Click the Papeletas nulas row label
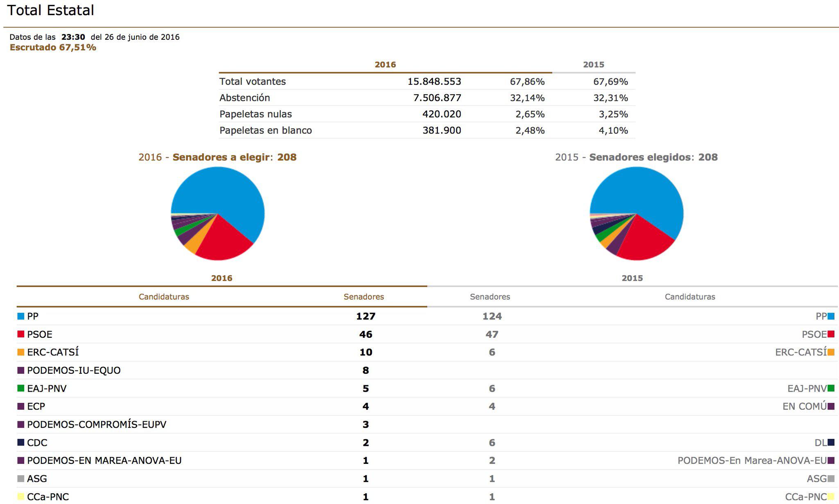Image resolution: width=839 pixels, height=504 pixels. pyautogui.click(x=256, y=114)
